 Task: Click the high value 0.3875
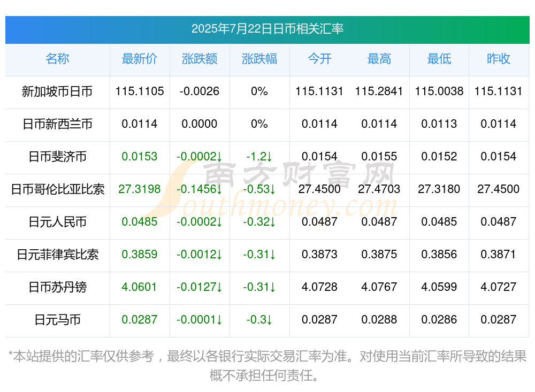pyautogui.click(x=379, y=254)
